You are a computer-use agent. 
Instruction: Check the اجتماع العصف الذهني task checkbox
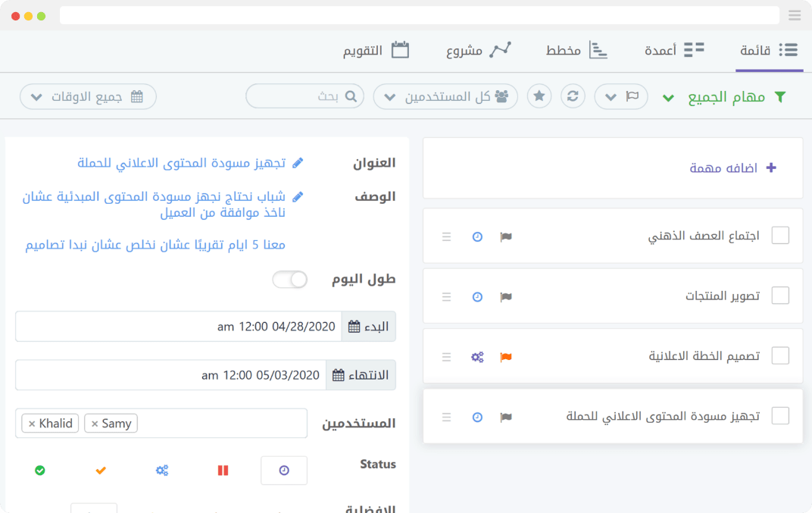click(779, 236)
